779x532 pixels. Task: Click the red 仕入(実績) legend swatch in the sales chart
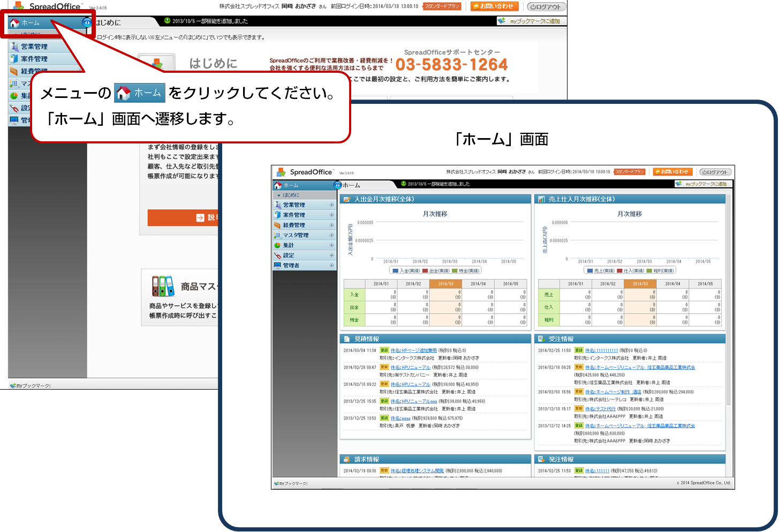click(619, 271)
